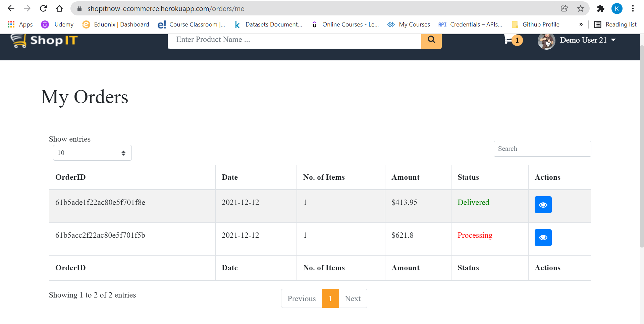Click the table Search field
This screenshot has height=324, width=644.
click(x=542, y=149)
